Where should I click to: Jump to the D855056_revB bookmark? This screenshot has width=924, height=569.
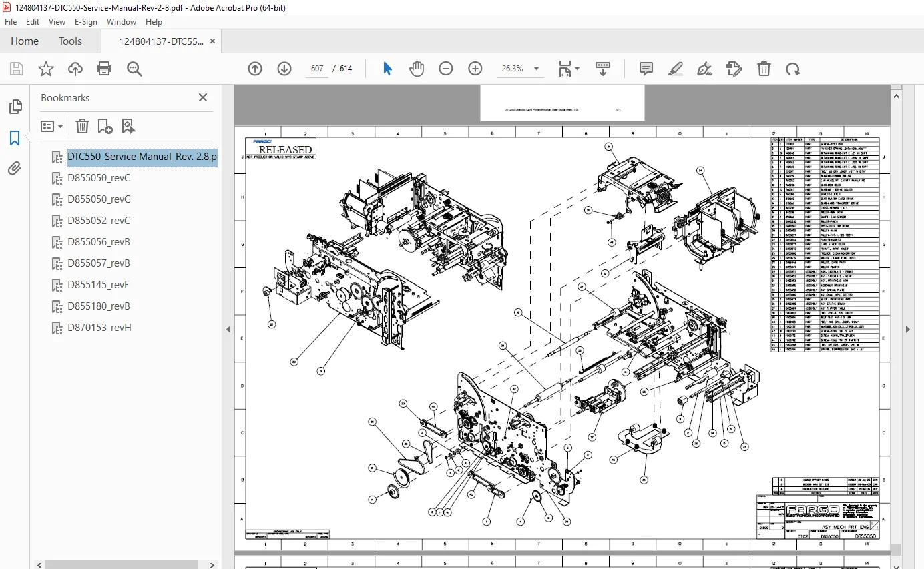click(x=99, y=242)
